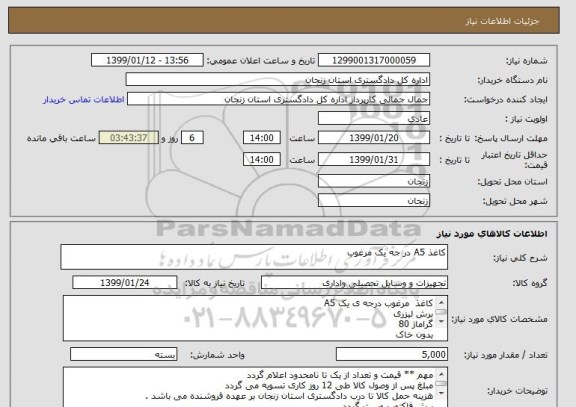Select the public announcement date field 1399/01/12 - 13:56
This screenshot has width=576, height=407.
click(x=147, y=60)
